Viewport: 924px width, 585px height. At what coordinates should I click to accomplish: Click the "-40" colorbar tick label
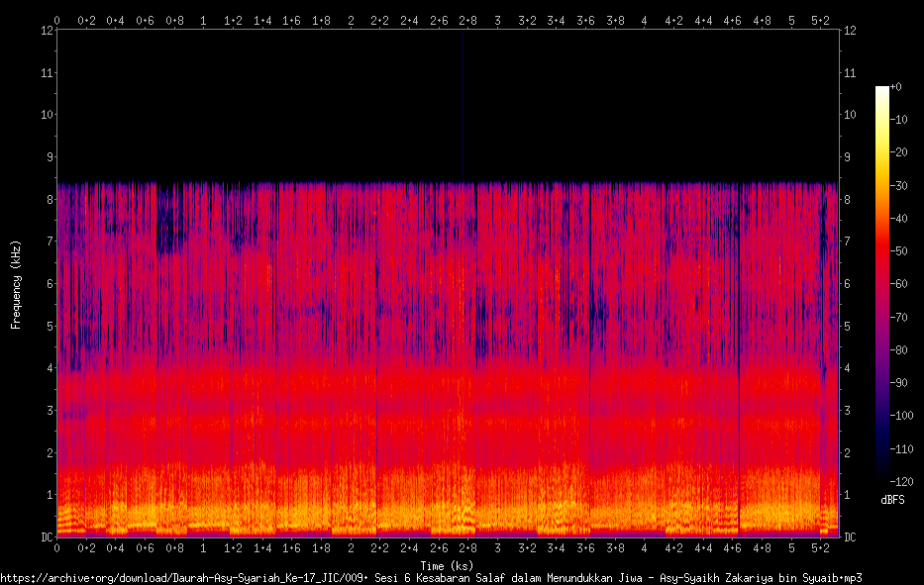(898, 219)
